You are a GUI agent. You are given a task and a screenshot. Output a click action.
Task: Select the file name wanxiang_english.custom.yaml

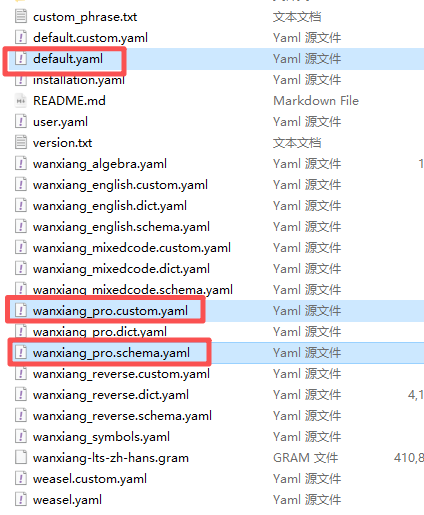[120, 185]
